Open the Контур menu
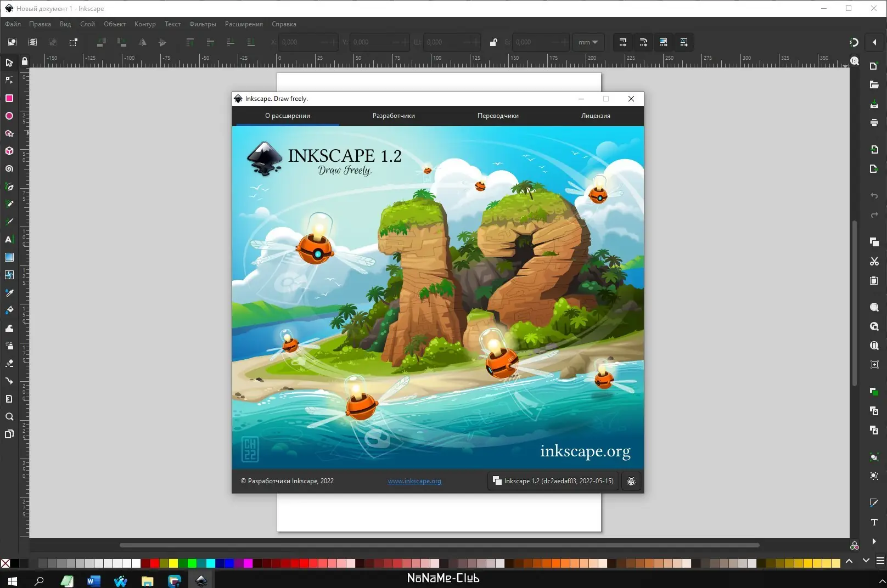 (x=145, y=24)
